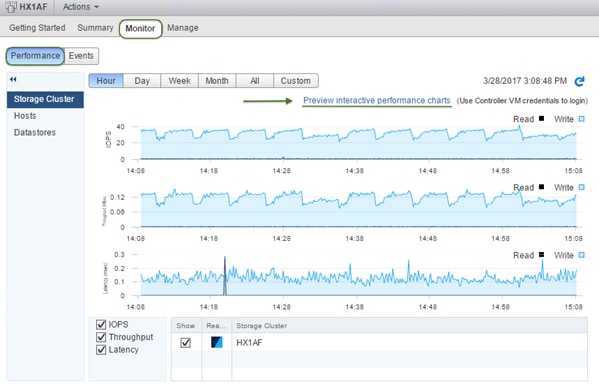Click the HX1AF cluster icon in header
Screen dimensions: 599x391
(x=11, y=7)
